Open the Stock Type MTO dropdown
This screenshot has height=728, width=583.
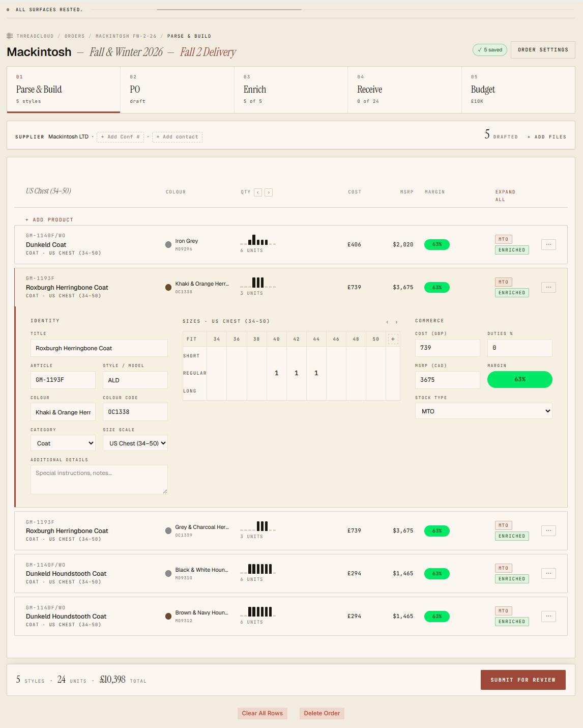484,411
